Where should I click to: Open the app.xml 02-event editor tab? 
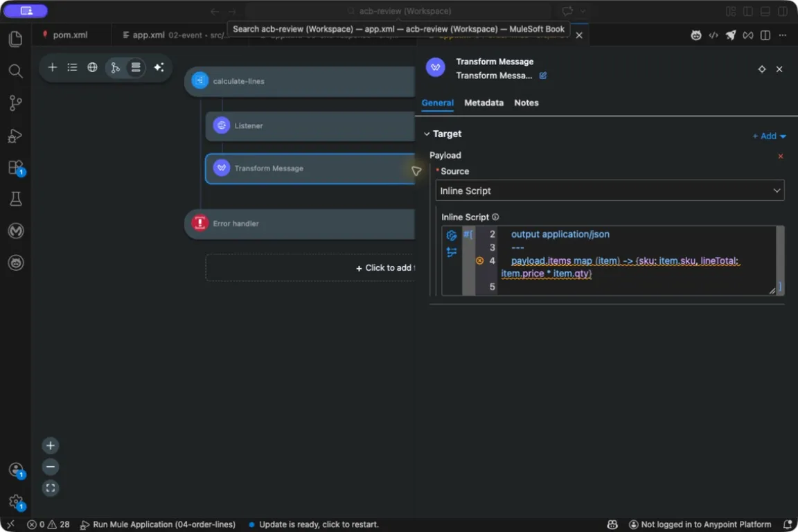tap(175, 35)
